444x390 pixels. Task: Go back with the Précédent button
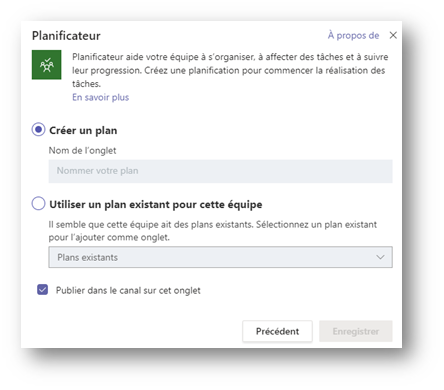(277, 331)
